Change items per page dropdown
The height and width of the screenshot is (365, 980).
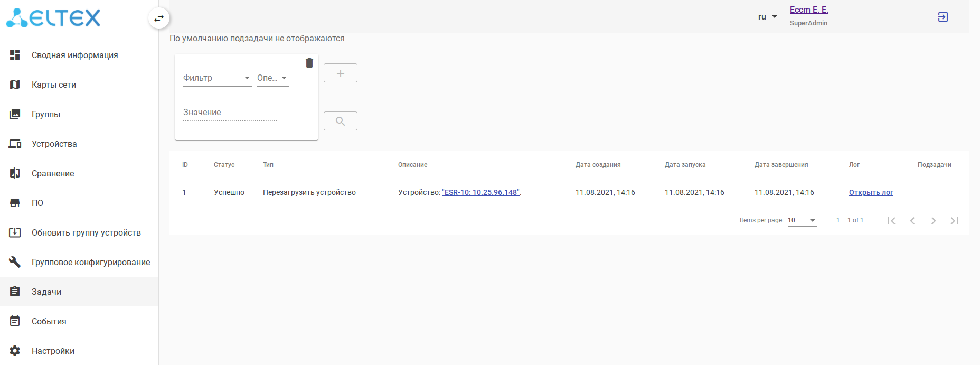point(802,220)
